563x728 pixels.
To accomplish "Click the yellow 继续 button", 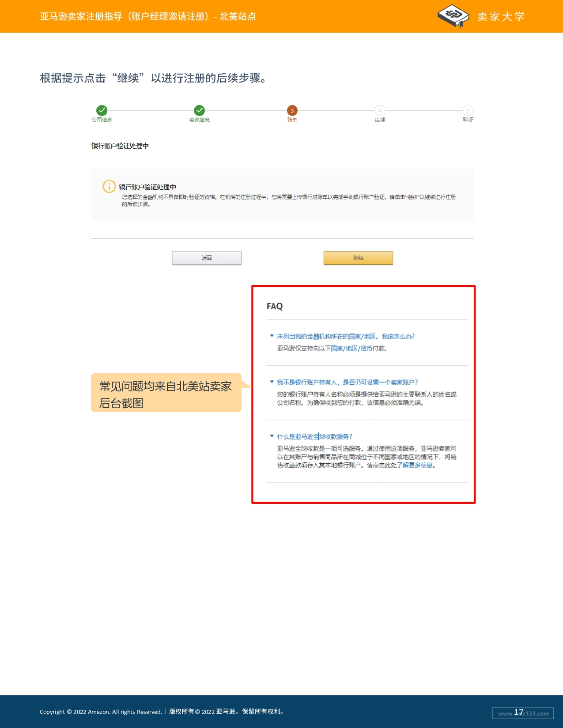I will (x=358, y=258).
